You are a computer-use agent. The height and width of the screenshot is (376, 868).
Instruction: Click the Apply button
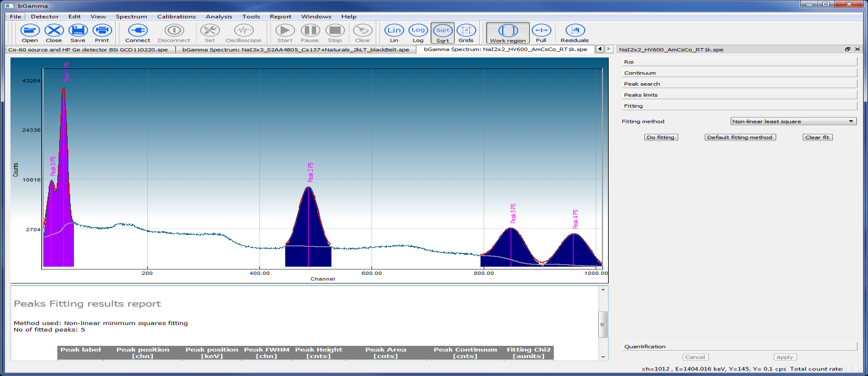tap(785, 357)
